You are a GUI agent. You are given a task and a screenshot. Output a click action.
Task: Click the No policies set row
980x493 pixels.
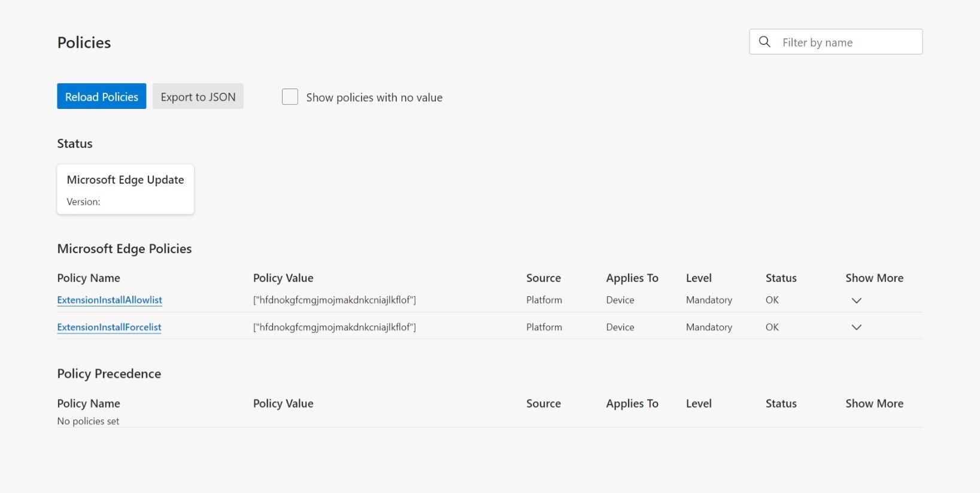pos(490,421)
